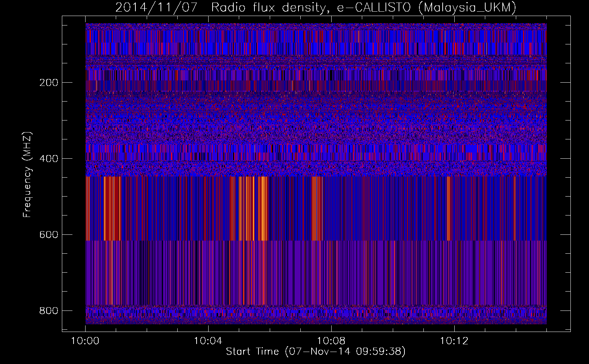Select the 10:08 time axis label
Image resolution: width=589 pixels, height=364 pixels.
331,341
